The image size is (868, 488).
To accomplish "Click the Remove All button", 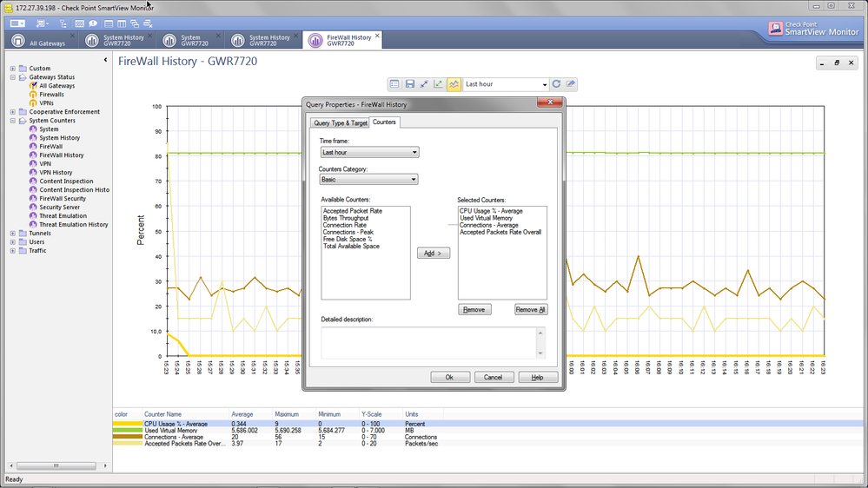I will pos(530,309).
